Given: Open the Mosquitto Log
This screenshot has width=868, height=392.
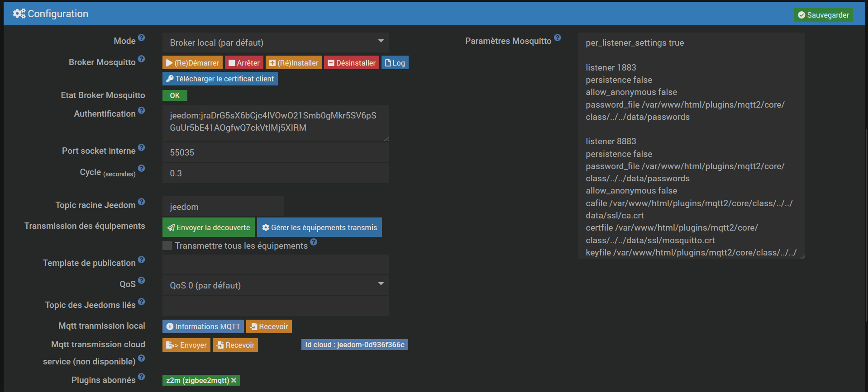Looking at the screenshot, I should pyautogui.click(x=395, y=63).
